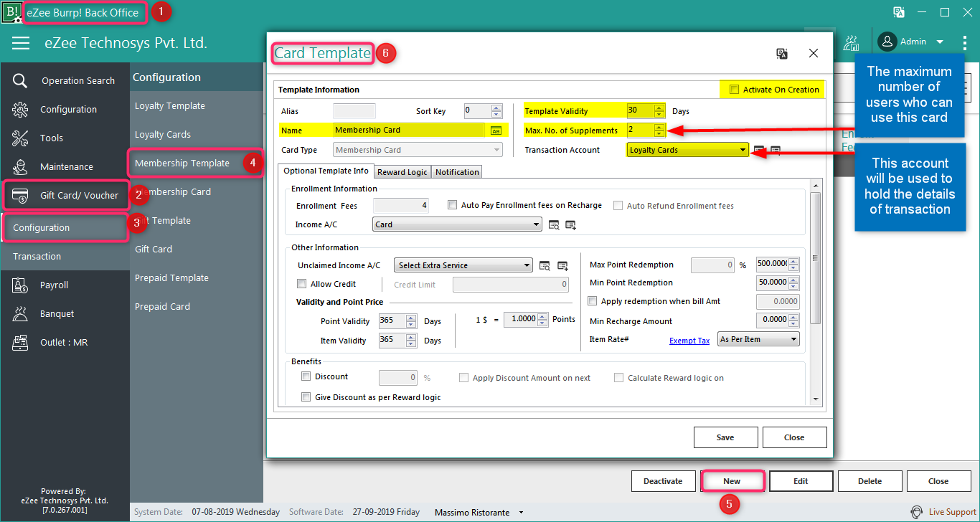Image resolution: width=980 pixels, height=522 pixels.
Task: Adjust the Point Validity stepper
Action: [411, 321]
